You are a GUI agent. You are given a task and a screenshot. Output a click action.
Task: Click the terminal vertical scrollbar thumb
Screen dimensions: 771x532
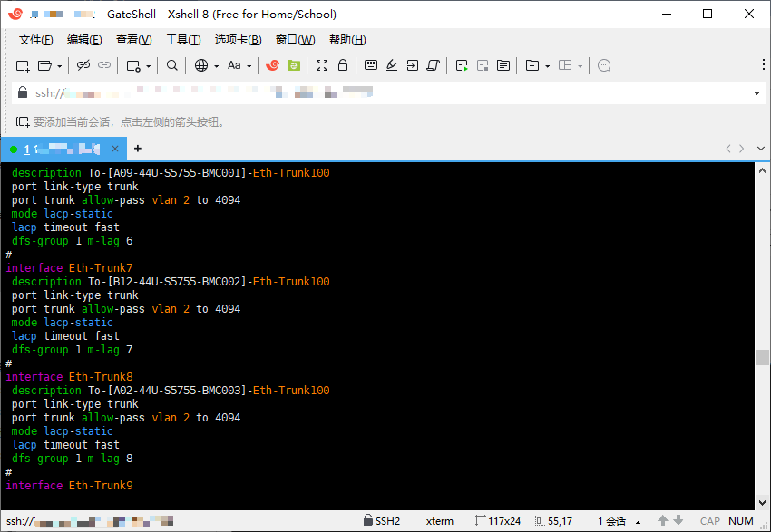click(762, 357)
